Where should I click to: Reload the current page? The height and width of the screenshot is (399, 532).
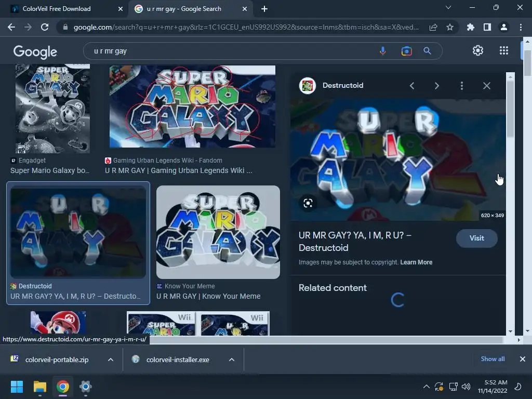point(45,27)
